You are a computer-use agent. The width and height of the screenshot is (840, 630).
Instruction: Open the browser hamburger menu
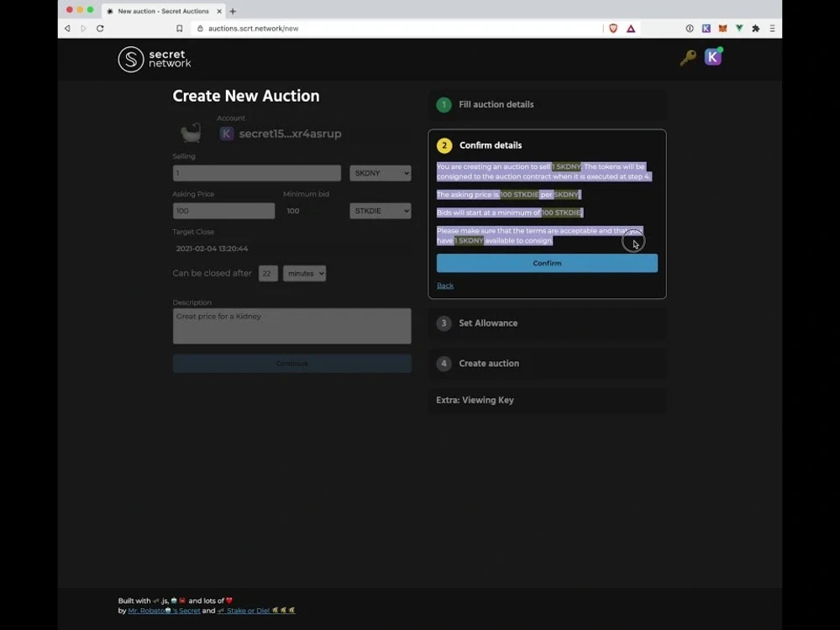[773, 29]
